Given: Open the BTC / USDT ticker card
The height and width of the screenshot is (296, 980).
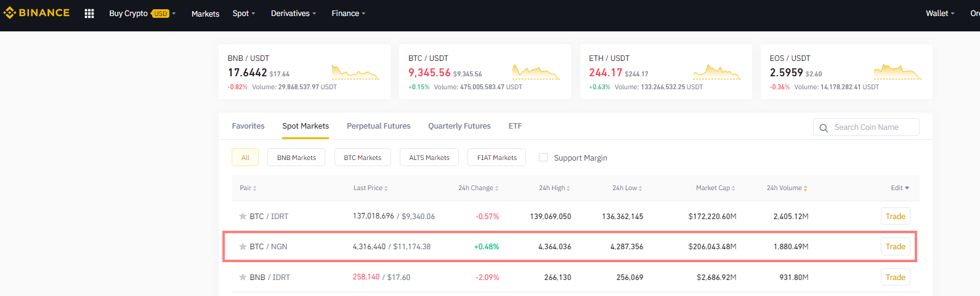Looking at the screenshot, I should [485, 71].
